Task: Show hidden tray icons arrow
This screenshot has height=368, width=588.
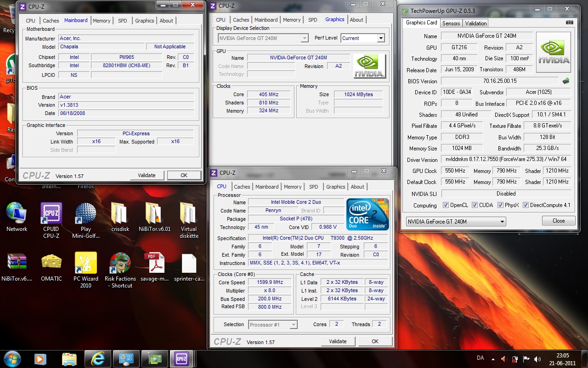Action: 493,359
